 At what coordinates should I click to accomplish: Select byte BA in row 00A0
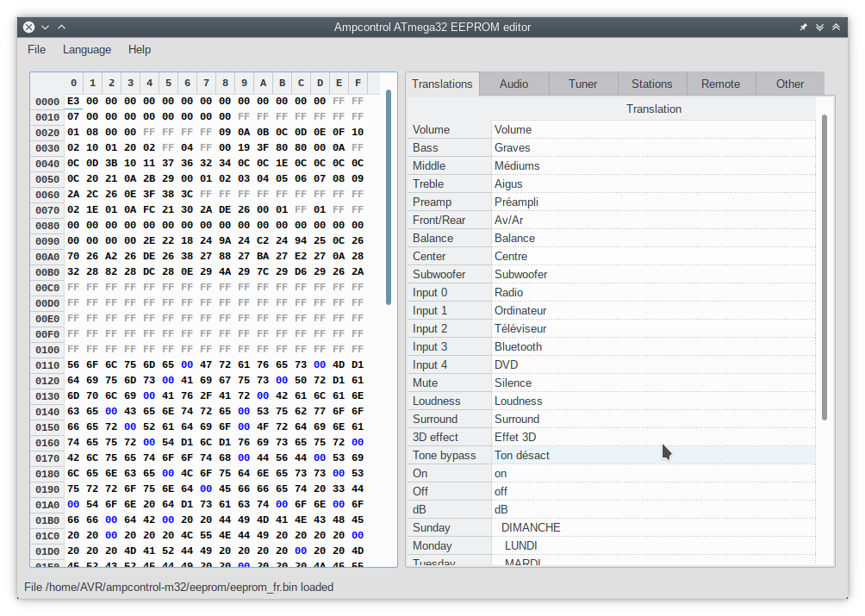point(263,256)
